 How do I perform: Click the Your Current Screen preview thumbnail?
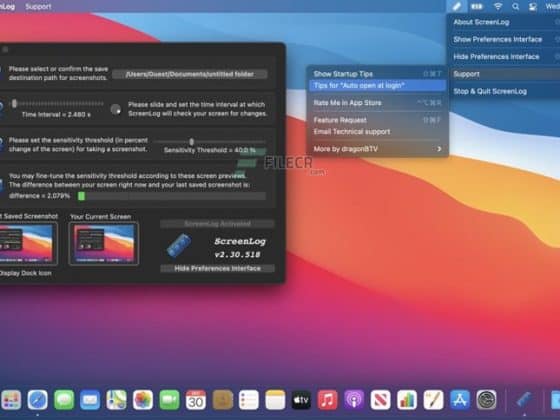(104, 244)
